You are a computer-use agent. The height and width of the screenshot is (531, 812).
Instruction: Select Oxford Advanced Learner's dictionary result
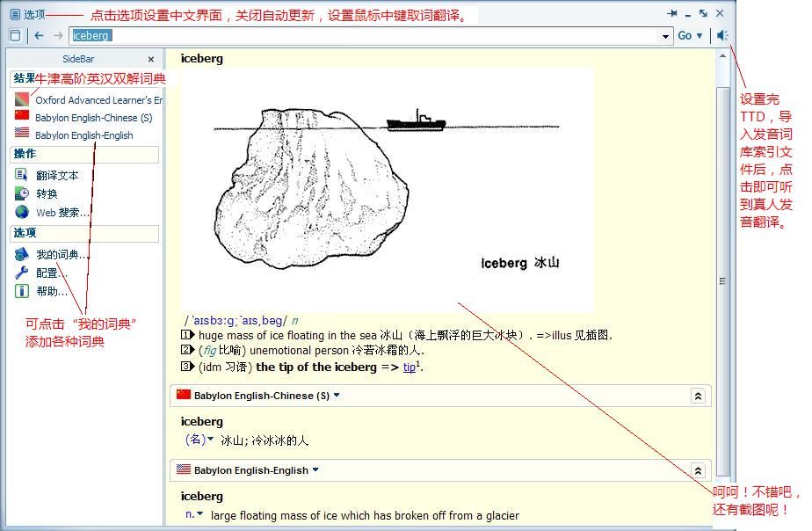[x=98, y=100]
